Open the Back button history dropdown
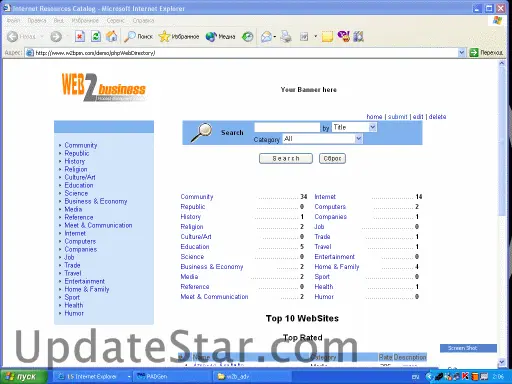The image size is (512, 384). (42, 36)
